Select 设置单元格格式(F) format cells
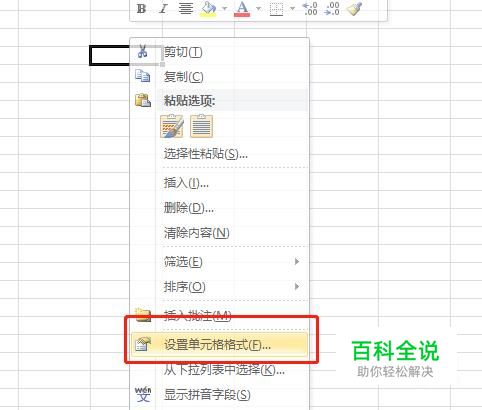The image size is (482, 410). pyautogui.click(x=219, y=344)
